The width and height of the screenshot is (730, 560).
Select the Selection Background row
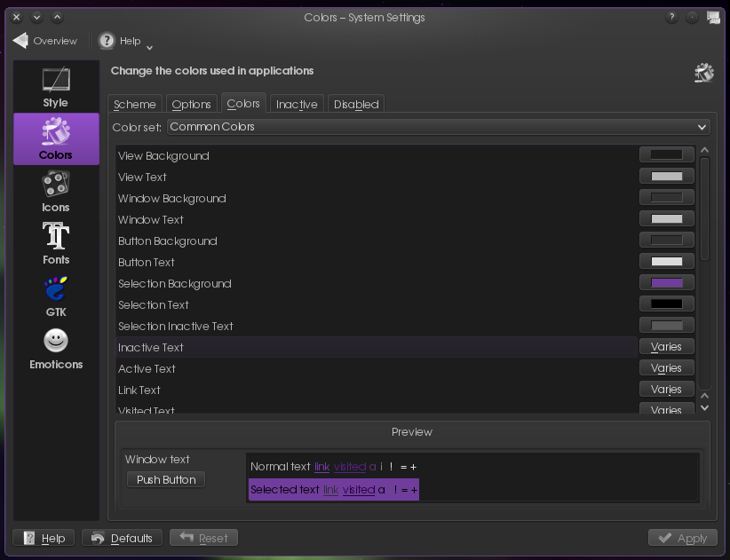(377, 284)
